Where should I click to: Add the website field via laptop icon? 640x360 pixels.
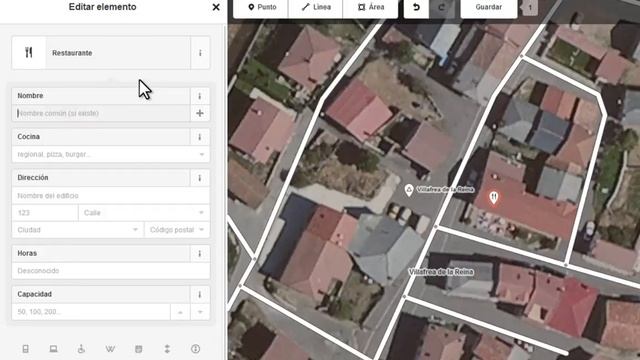(x=53, y=349)
